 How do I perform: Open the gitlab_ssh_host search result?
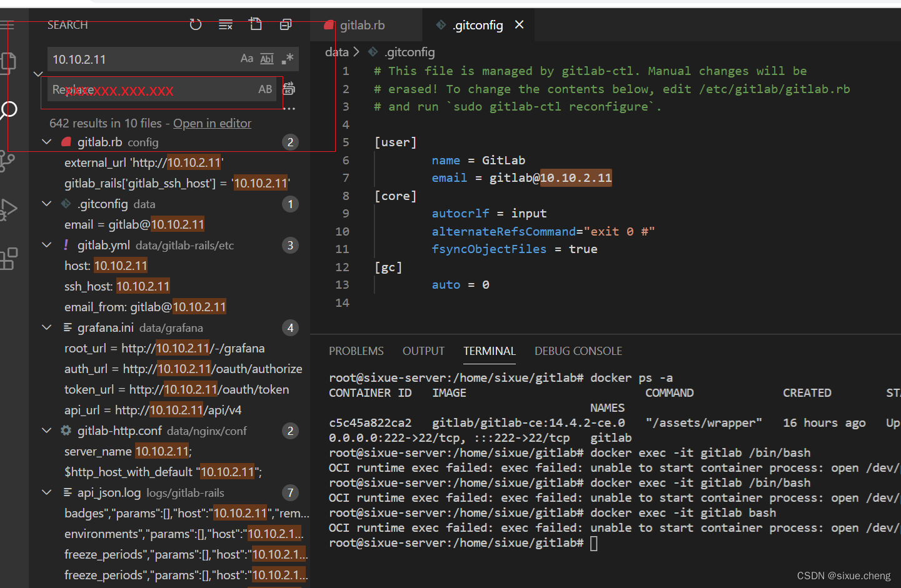[177, 183]
